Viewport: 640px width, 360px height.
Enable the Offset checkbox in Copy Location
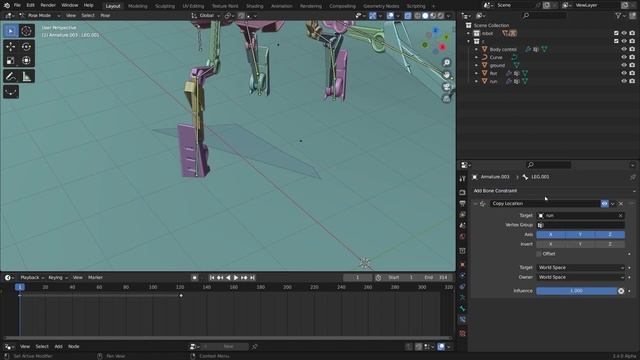point(539,254)
